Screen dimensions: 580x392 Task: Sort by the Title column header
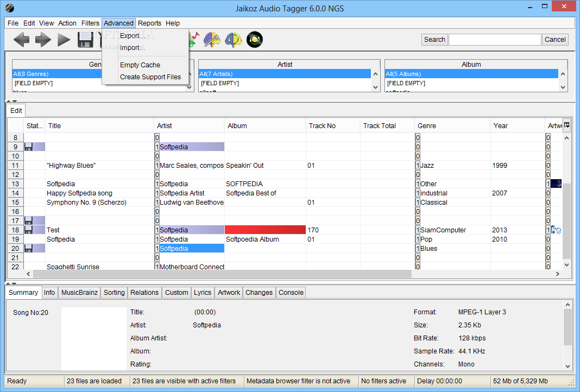(99, 126)
